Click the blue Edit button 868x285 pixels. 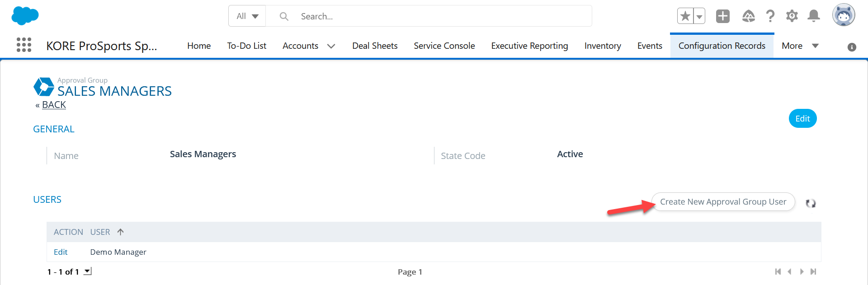pos(802,118)
